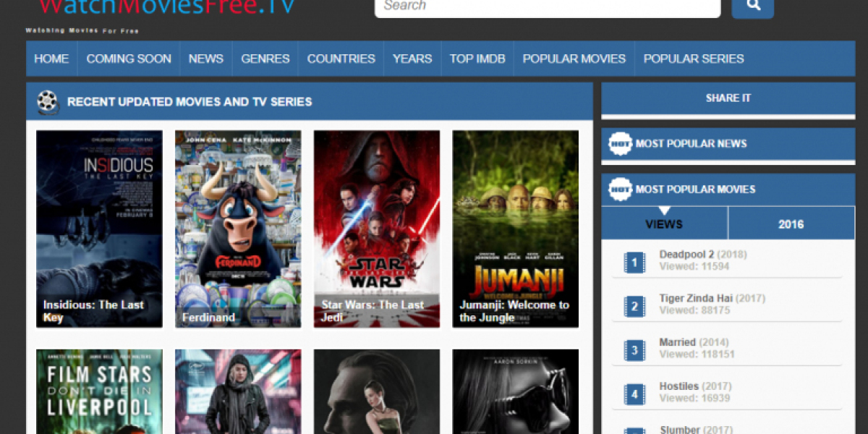The height and width of the screenshot is (434, 868).
Task: Open the Ferdinand movie poster
Action: [x=238, y=229]
